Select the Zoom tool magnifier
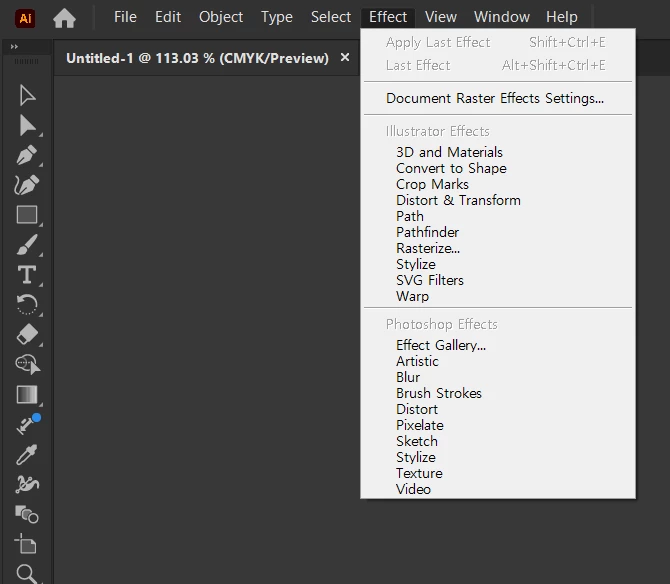The width and height of the screenshot is (670, 584). 26,574
